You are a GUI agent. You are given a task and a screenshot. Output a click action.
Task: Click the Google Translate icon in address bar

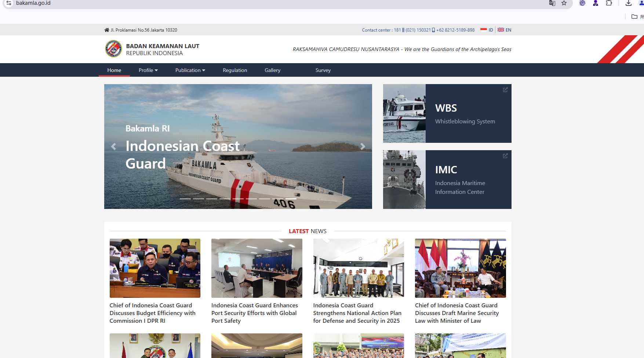tap(552, 3)
